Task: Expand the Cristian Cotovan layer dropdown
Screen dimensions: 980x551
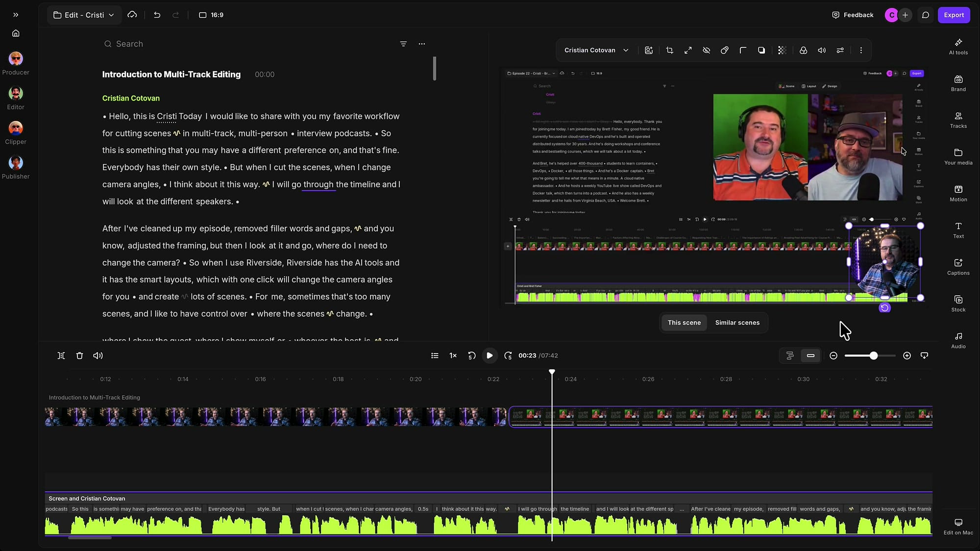Action: 596,50
